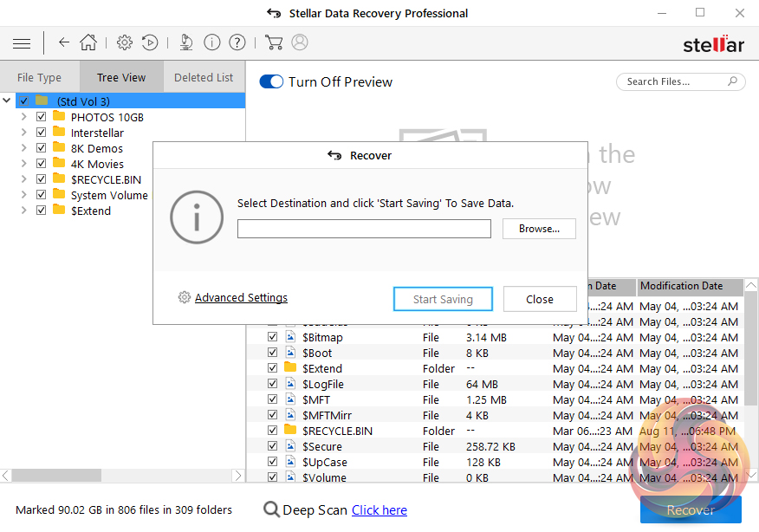The width and height of the screenshot is (759, 532).
Task: Uncheck the PHOTOS 10GB folder checkbox
Action: coord(41,117)
